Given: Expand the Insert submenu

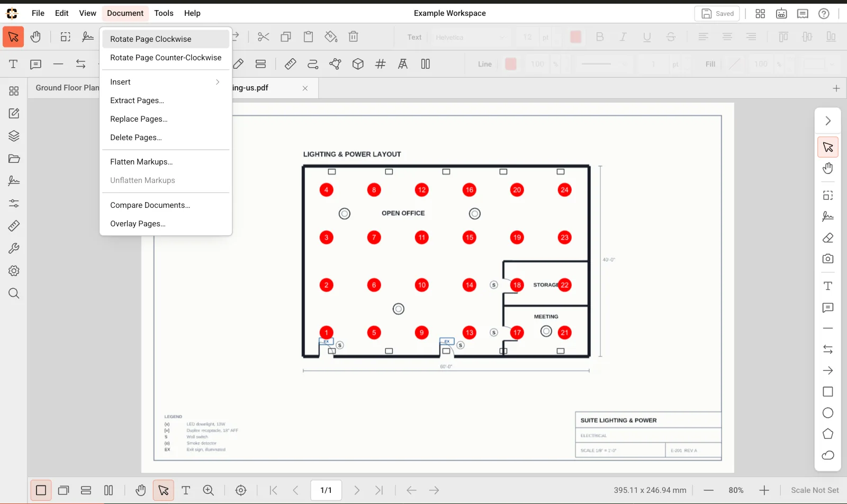Looking at the screenshot, I should coord(166,82).
